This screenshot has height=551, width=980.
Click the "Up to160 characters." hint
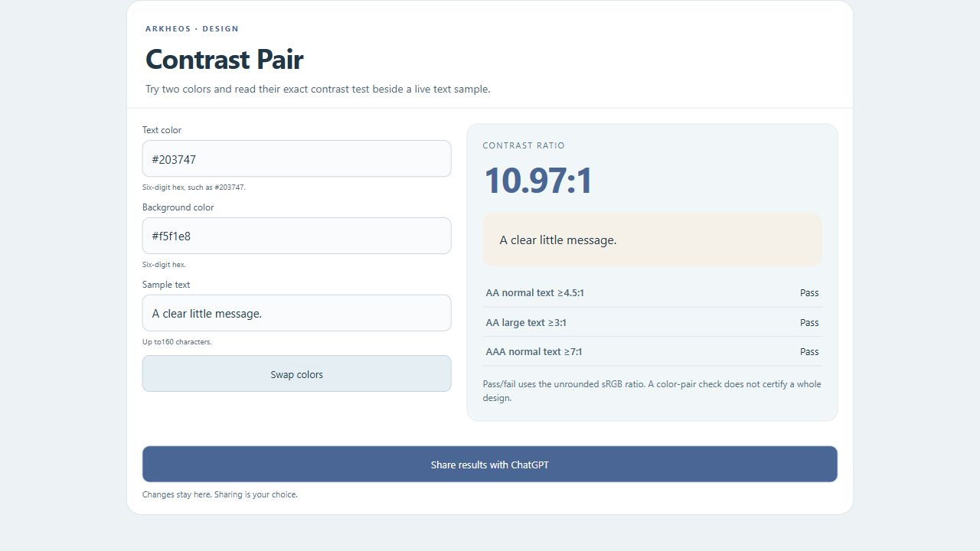tap(177, 342)
